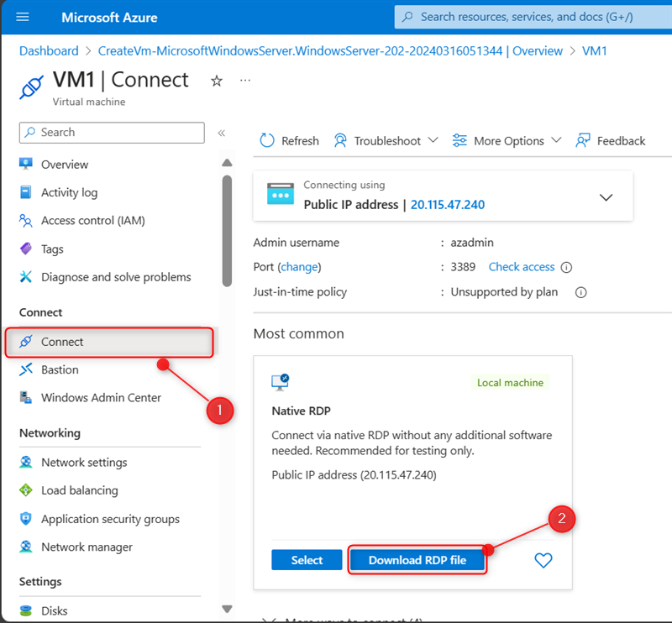Click info icon next to Unsupported by plan
Viewport: 672px width, 623px height.
[x=580, y=293]
